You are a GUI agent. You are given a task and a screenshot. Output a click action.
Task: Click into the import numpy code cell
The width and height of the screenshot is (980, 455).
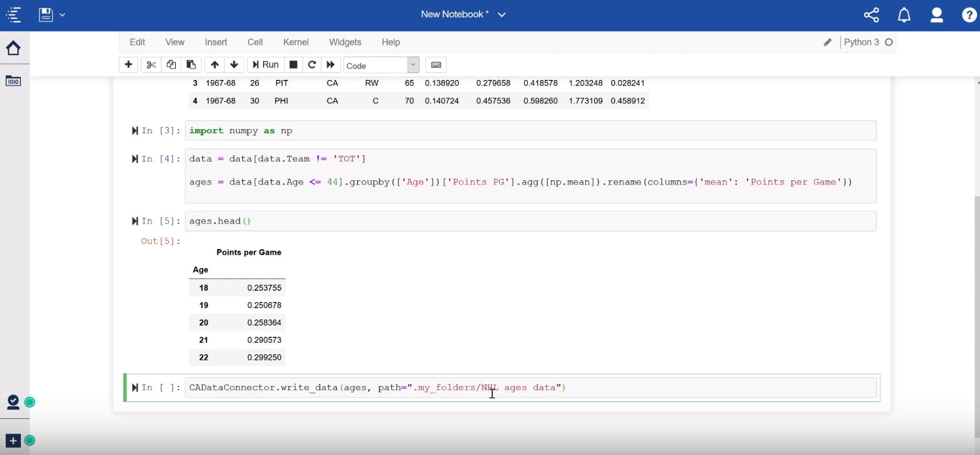pyautogui.click(x=531, y=131)
